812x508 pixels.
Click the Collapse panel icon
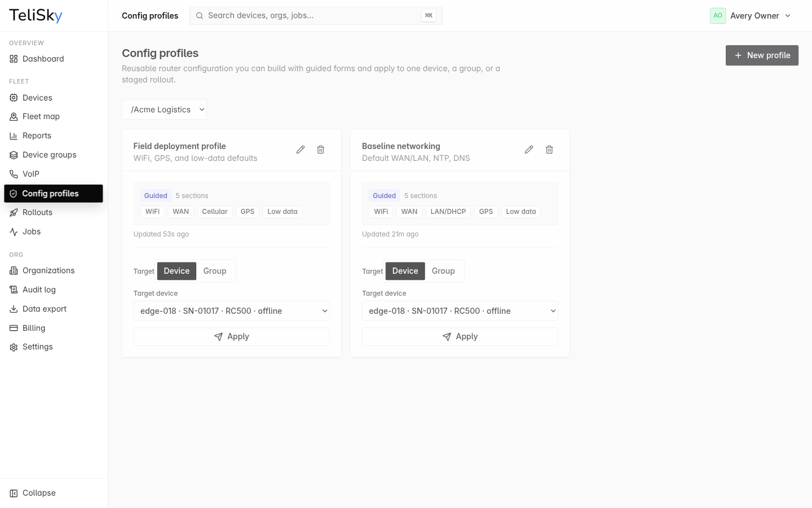(x=14, y=493)
